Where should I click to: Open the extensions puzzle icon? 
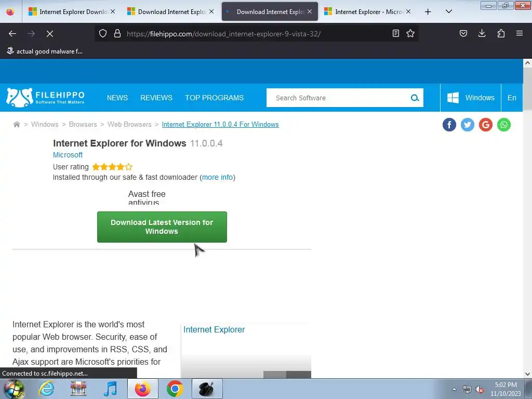[501, 33]
